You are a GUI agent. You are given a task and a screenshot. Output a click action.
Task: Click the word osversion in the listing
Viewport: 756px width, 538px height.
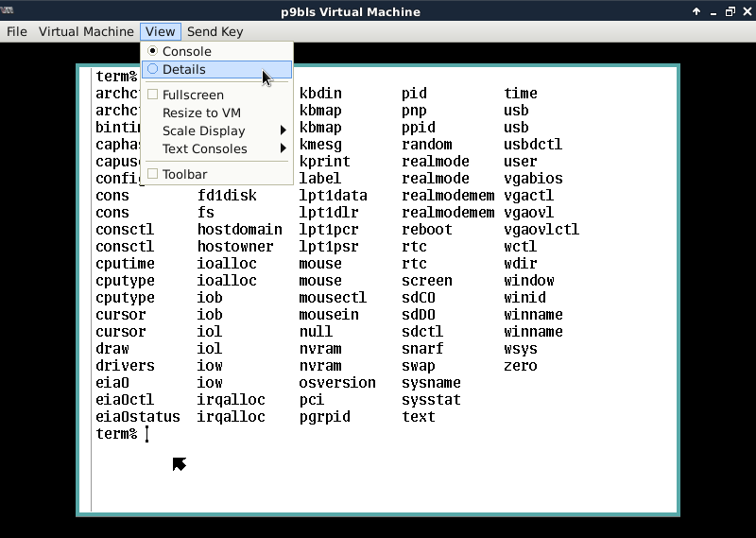pos(337,383)
